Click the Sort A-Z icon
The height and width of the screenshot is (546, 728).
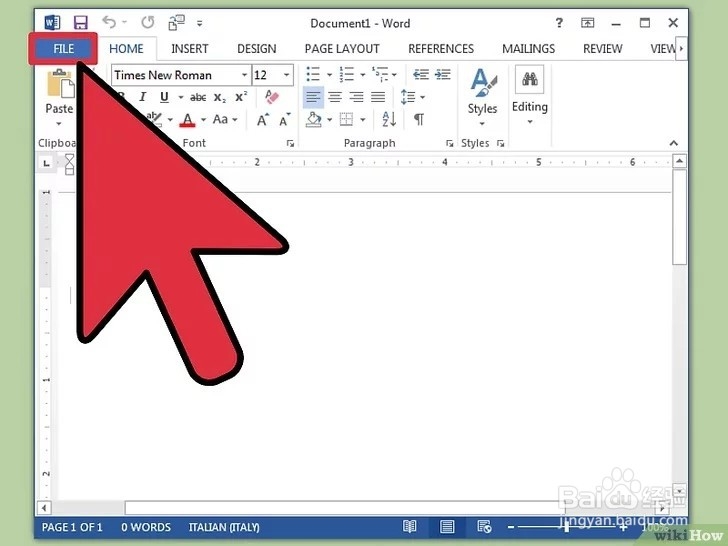click(389, 120)
